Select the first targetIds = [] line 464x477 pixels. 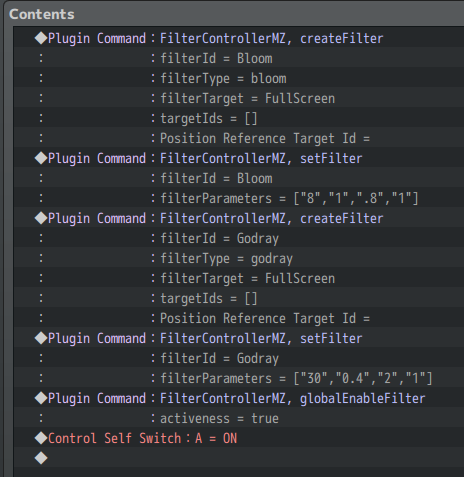click(239, 118)
